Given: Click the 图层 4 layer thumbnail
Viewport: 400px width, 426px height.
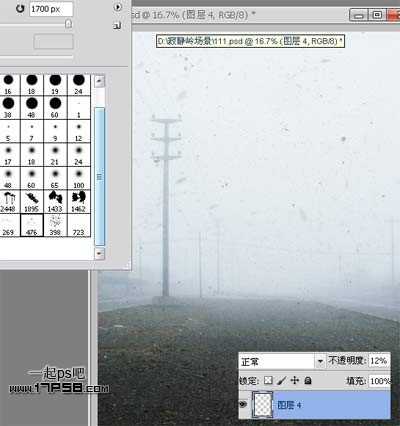Looking at the screenshot, I should point(263,405).
